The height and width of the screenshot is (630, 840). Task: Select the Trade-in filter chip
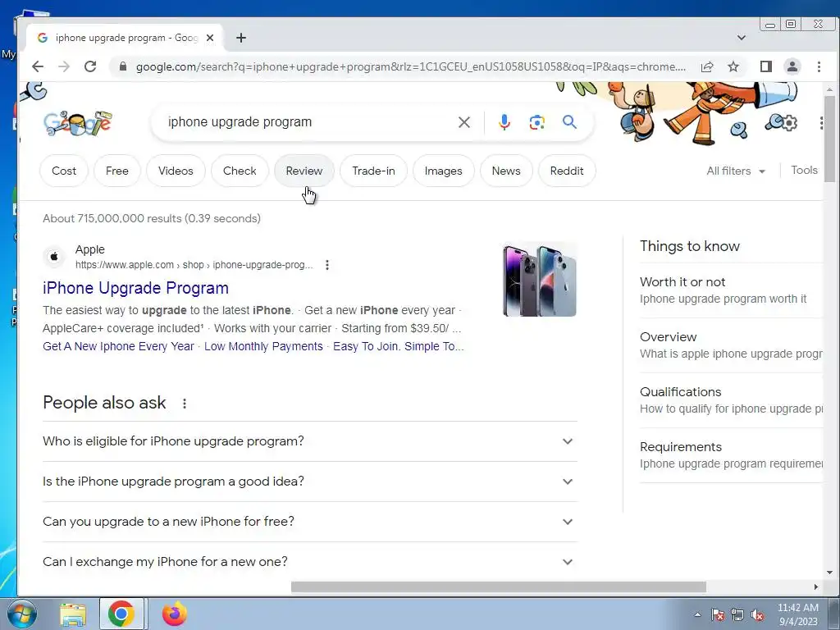[x=373, y=171]
